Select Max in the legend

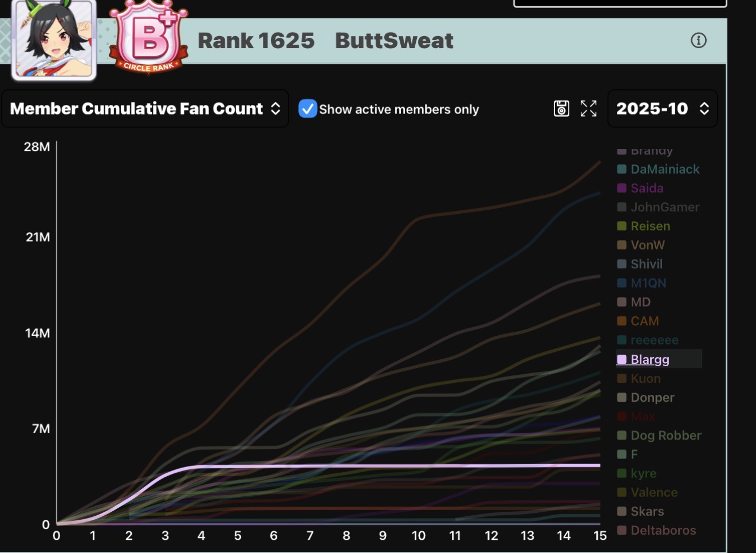[x=636, y=416]
